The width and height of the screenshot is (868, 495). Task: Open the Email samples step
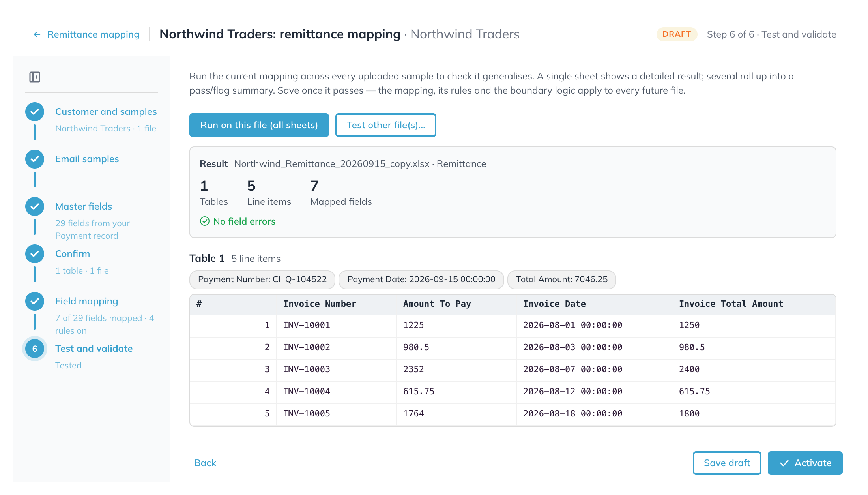pos(87,159)
